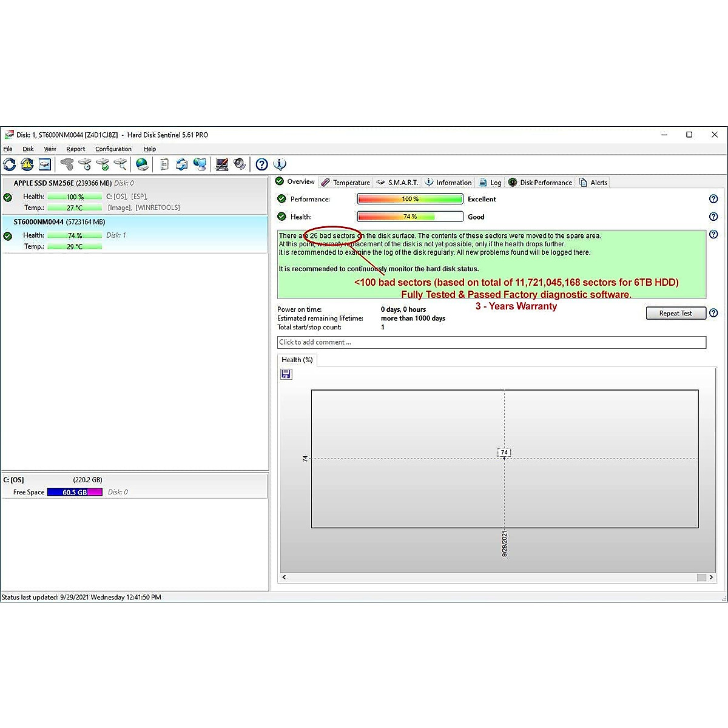Open the Disk Performance tab
The width and height of the screenshot is (728, 728).
click(540, 183)
